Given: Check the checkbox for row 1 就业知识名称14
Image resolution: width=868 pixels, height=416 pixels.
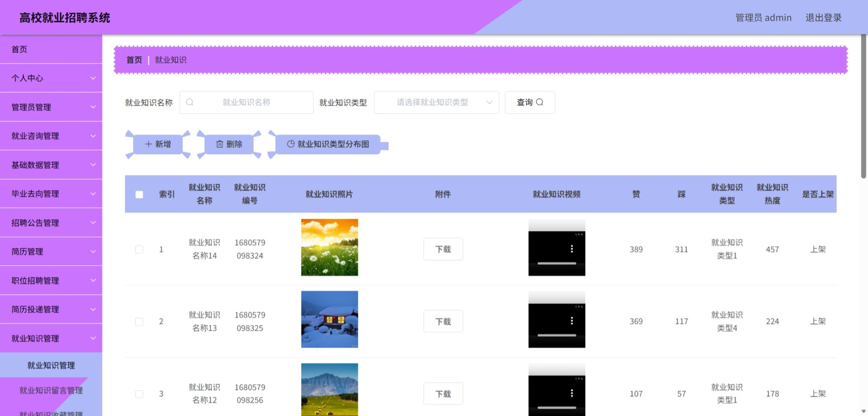Looking at the screenshot, I should pos(139,249).
